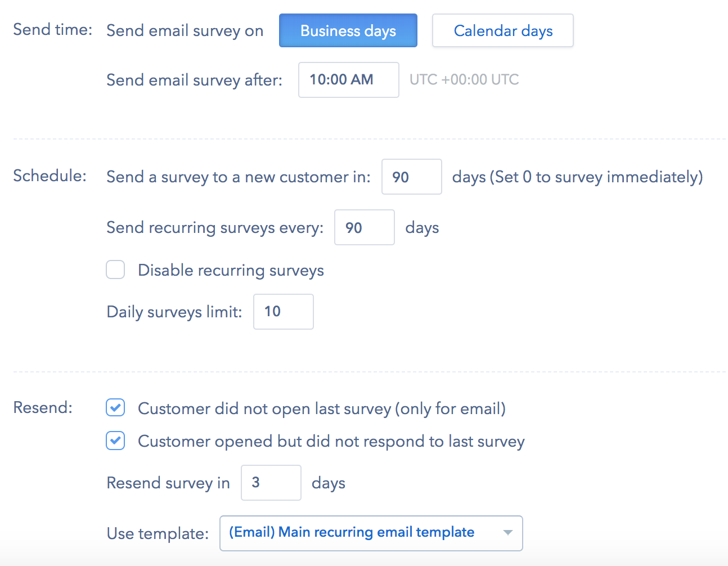Uncheck Customer opened but did not respond
728x566 pixels.
(115, 441)
